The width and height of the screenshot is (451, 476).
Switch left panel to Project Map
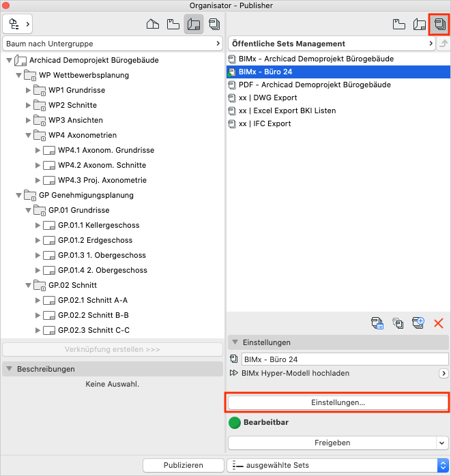(x=153, y=24)
